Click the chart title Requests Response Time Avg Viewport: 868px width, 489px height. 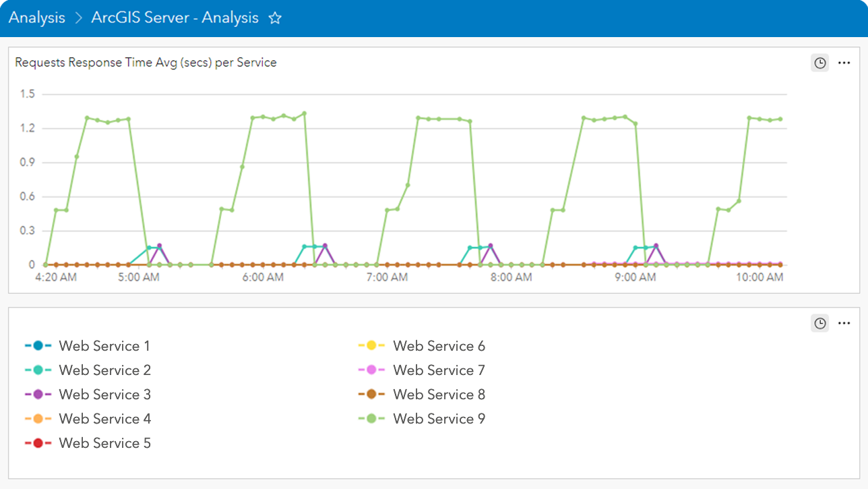point(146,62)
